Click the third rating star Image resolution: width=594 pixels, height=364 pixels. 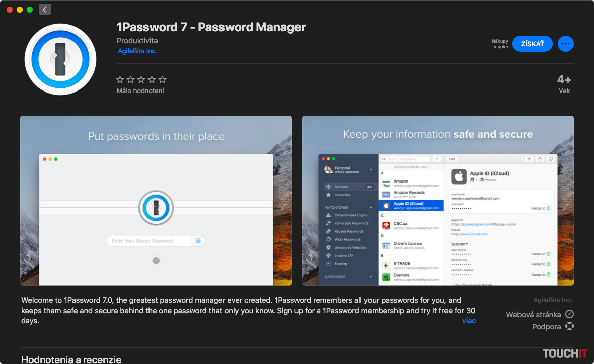tap(141, 79)
